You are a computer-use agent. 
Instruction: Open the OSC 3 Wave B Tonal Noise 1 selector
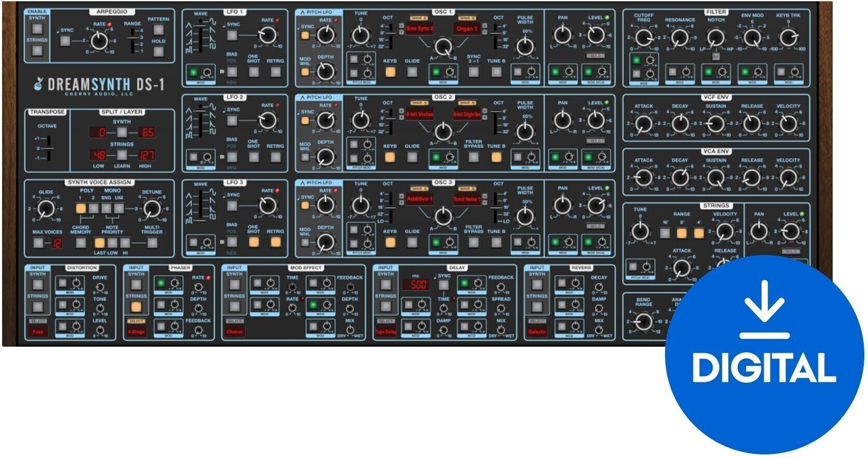(x=467, y=199)
